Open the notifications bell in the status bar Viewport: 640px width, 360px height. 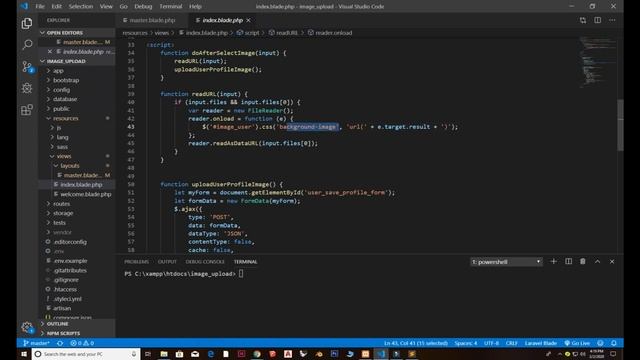(613, 343)
